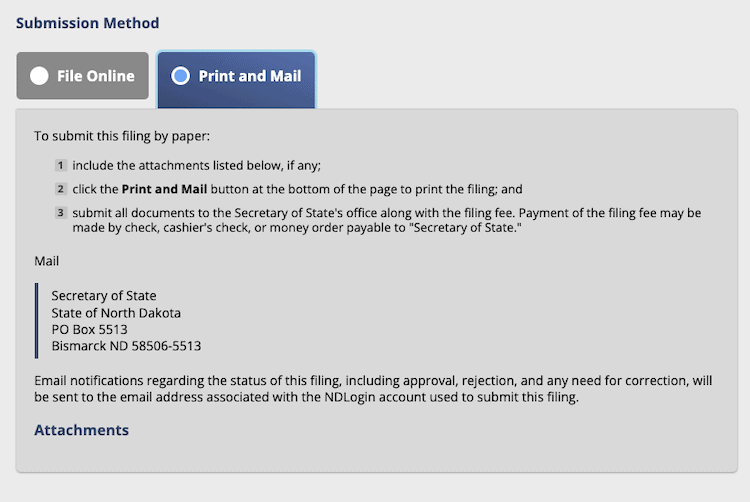Click the Mail label above the address
This screenshot has width=750, height=502.
click(x=47, y=261)
